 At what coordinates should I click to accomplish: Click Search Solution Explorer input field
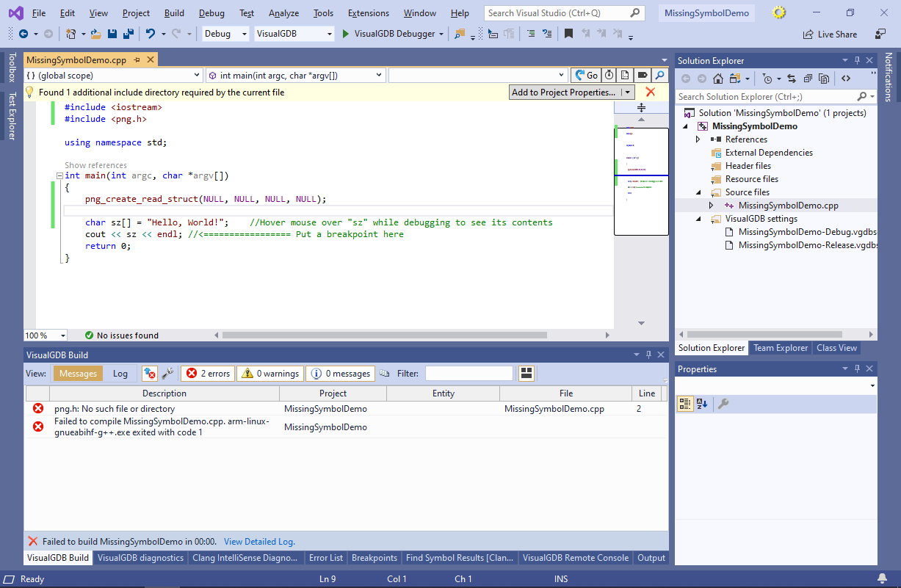[775, 96]
